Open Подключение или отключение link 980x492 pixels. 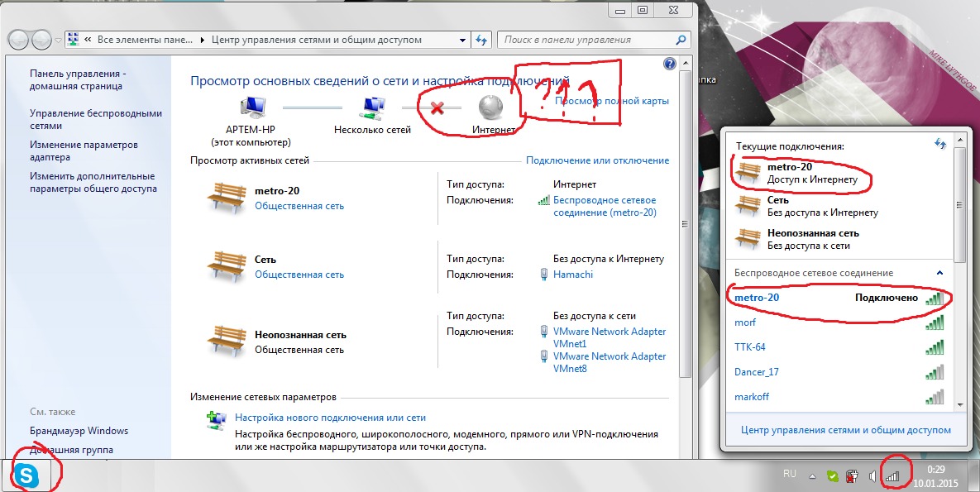[597, 160]
